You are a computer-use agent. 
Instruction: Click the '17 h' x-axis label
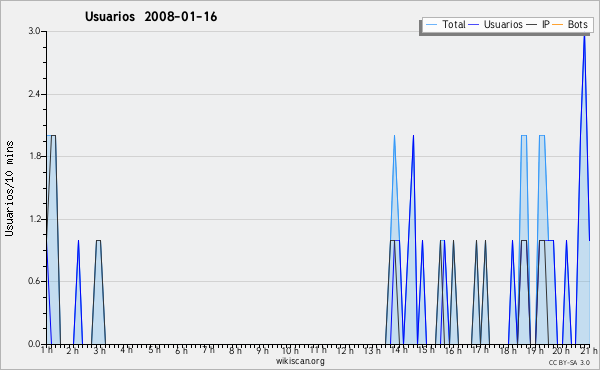click(x=480, y=350)
